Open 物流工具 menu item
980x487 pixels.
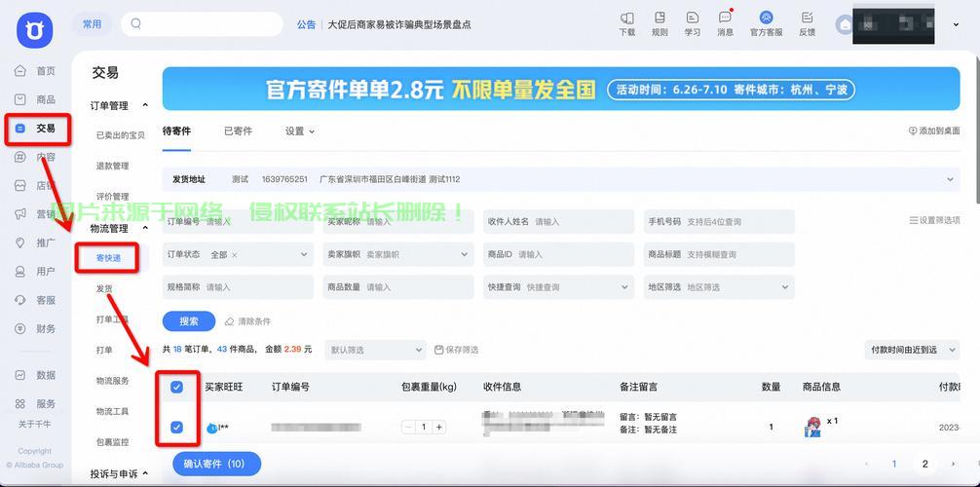(112, 411)
